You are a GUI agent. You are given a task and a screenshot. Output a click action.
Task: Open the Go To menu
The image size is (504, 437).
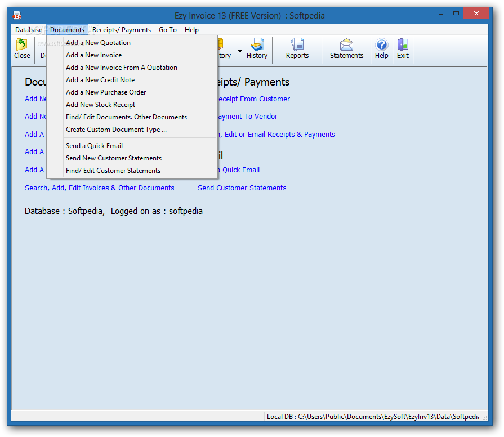point(168,30)
